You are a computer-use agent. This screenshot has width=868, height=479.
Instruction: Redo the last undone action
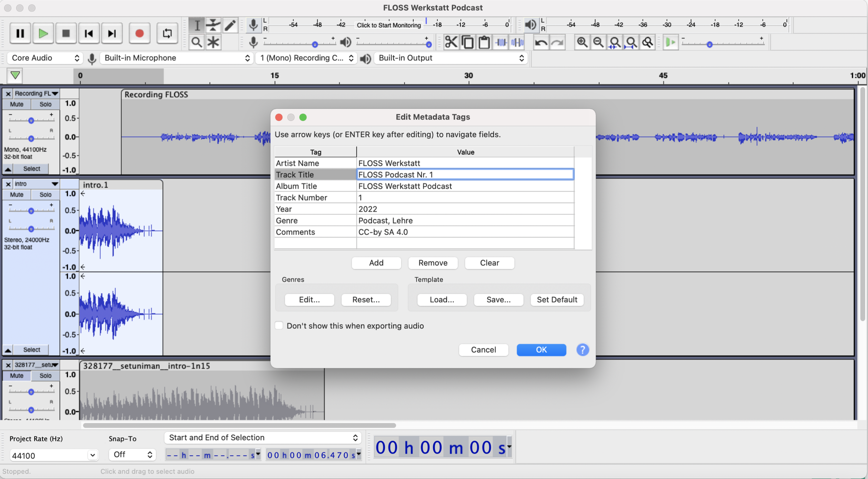558,43
